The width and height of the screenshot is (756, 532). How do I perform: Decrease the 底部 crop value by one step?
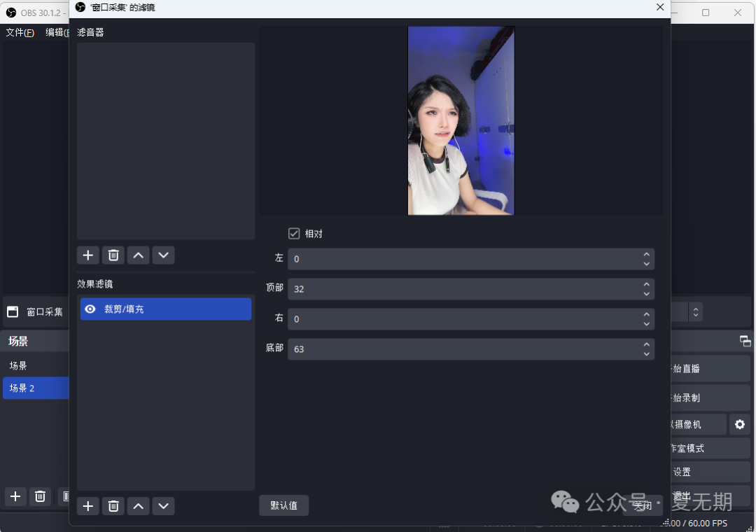coord(647,353)
